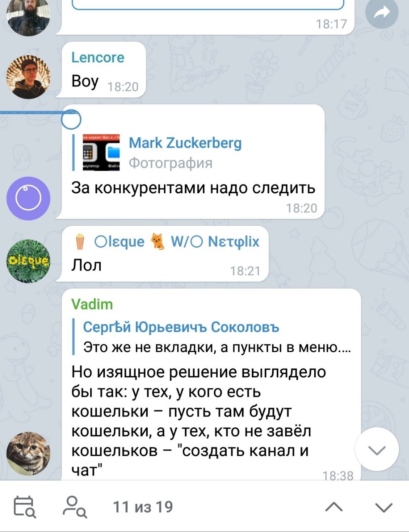
Task: Open calendar search by date icon
Action: [x=25, y=507]
